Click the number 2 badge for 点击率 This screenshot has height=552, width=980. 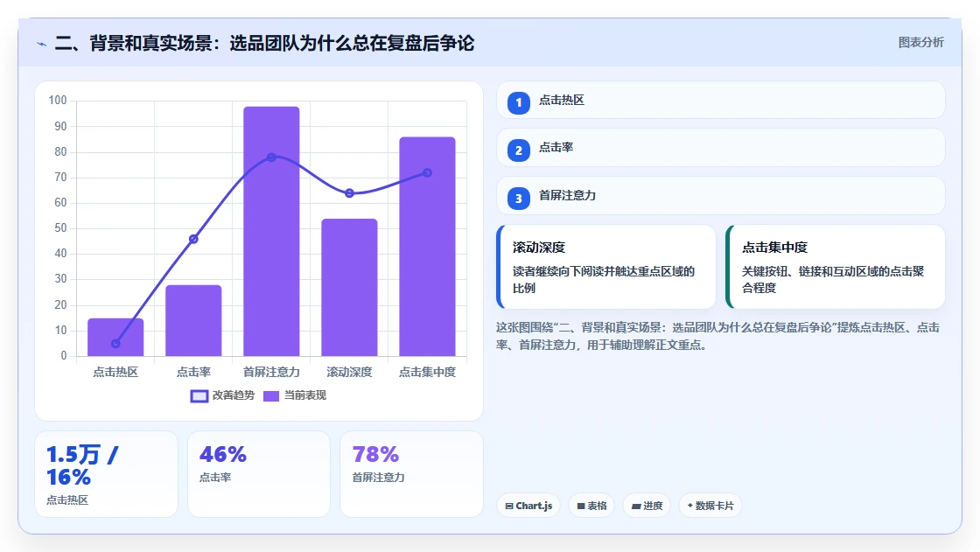point(518,150)
